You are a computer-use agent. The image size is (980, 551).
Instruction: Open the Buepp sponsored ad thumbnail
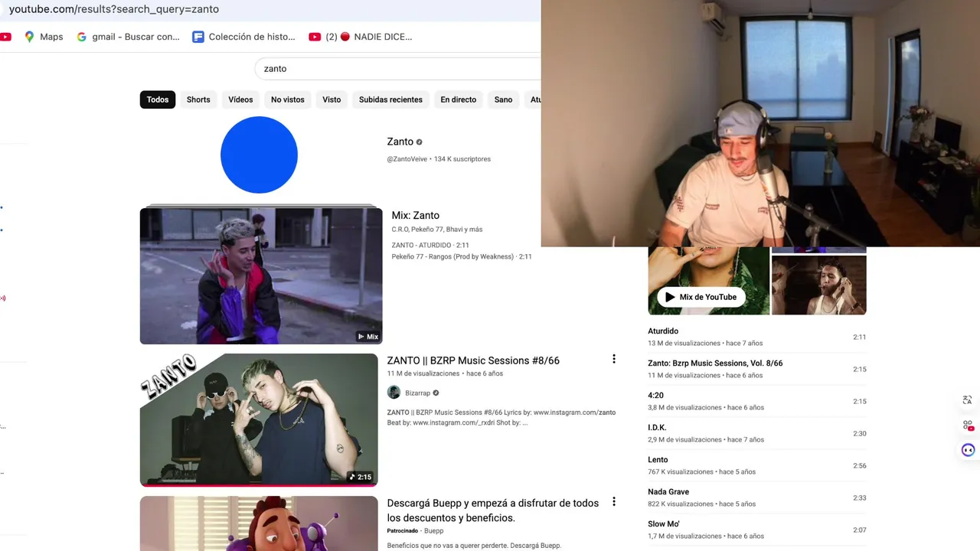click(259, 523)
